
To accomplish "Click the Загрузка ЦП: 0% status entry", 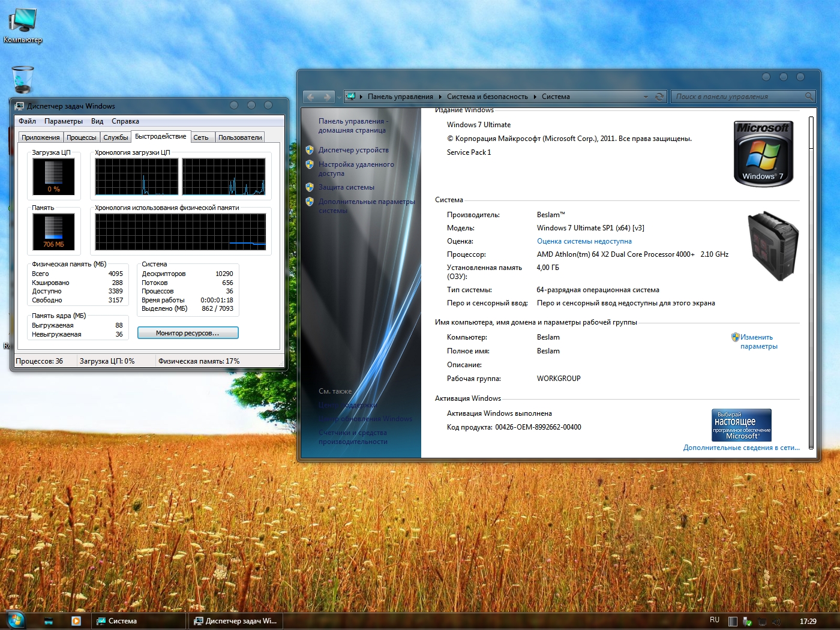I will click(107, 361).
